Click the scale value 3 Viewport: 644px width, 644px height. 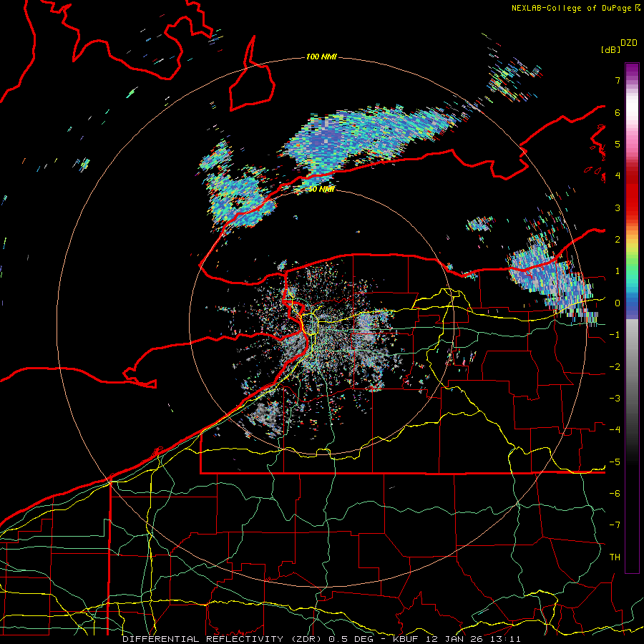tap(618, 208)
